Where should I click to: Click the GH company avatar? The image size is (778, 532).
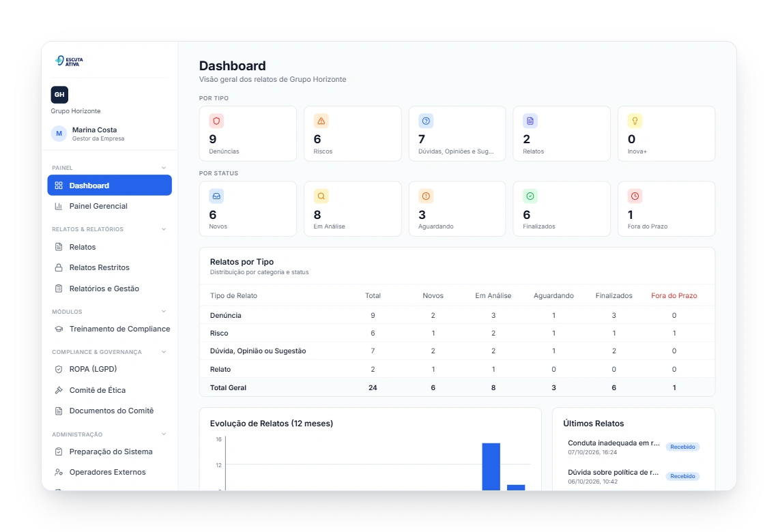click(59, 95)
